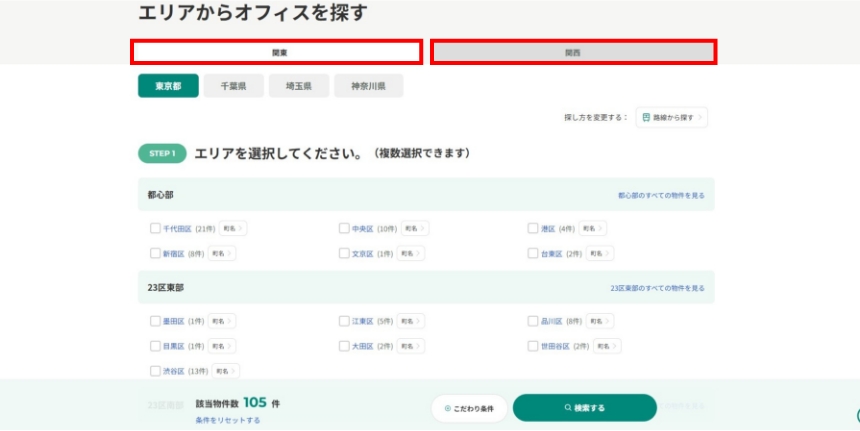Viewport: 860px width, 431px height.
Task: Select the 関東 region tab
Action: (276, 52)
